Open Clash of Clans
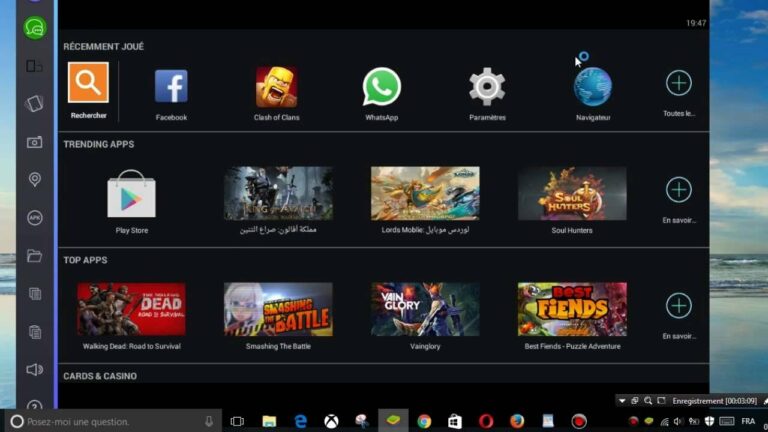The width and height of the screenshot is (768, 432). [276, 87]
